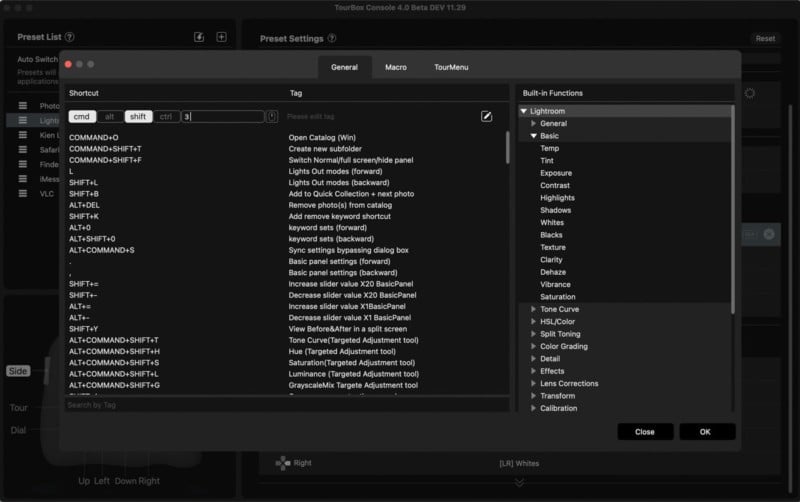Click the shortcut key input field
Image resolution: width=800 pixels, height=502 pixels.
pos(223,116)
